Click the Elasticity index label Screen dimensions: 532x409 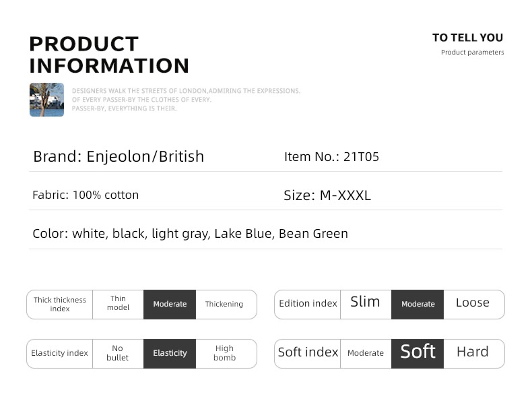point(59,353)
